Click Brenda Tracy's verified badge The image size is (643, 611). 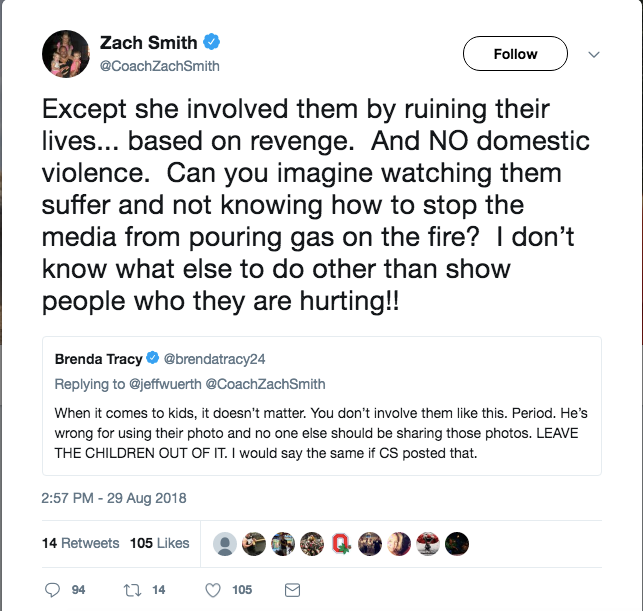[x=153, y=358]
